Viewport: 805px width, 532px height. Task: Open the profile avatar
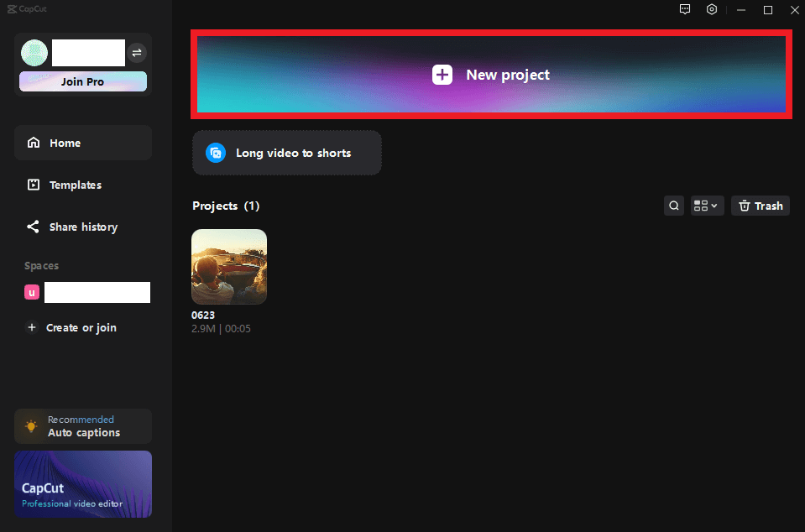(34, 52)
